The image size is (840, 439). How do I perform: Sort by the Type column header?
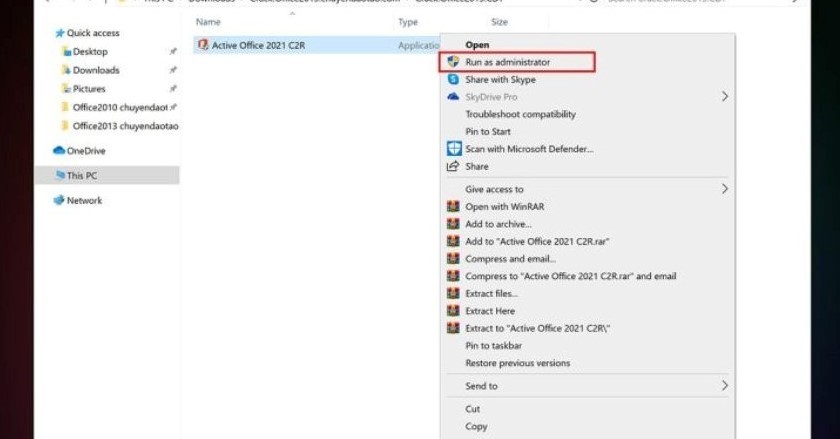pos(408,22)
